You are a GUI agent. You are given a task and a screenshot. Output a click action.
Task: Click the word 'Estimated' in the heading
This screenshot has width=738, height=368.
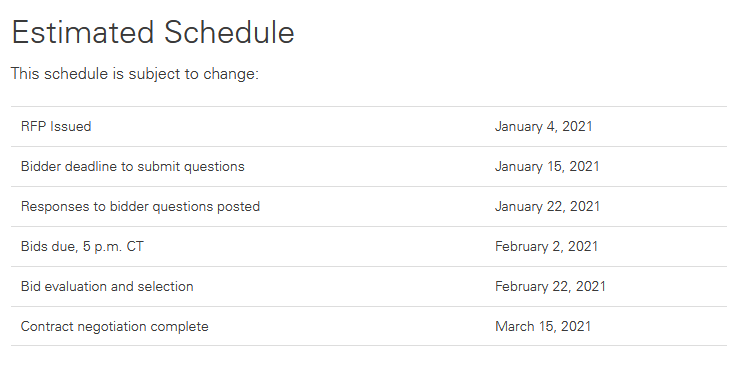click(x=83, y=33)
